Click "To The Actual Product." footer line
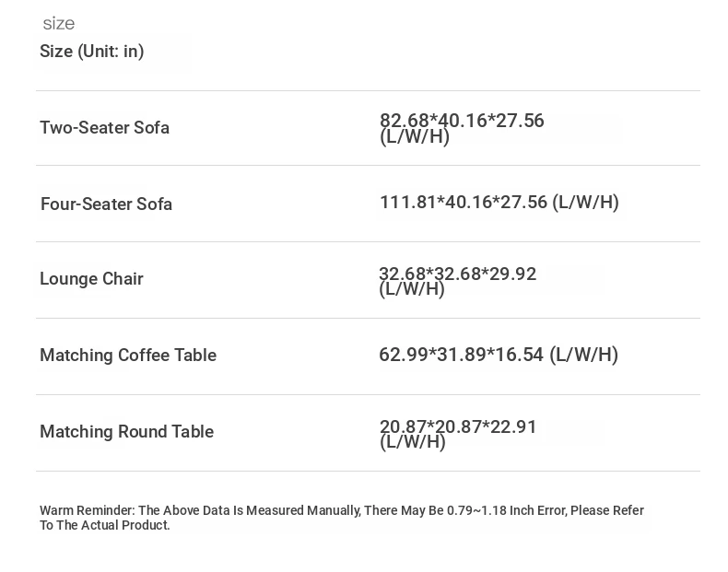This screenshot has width=728, height=572. tap(105, 526)
